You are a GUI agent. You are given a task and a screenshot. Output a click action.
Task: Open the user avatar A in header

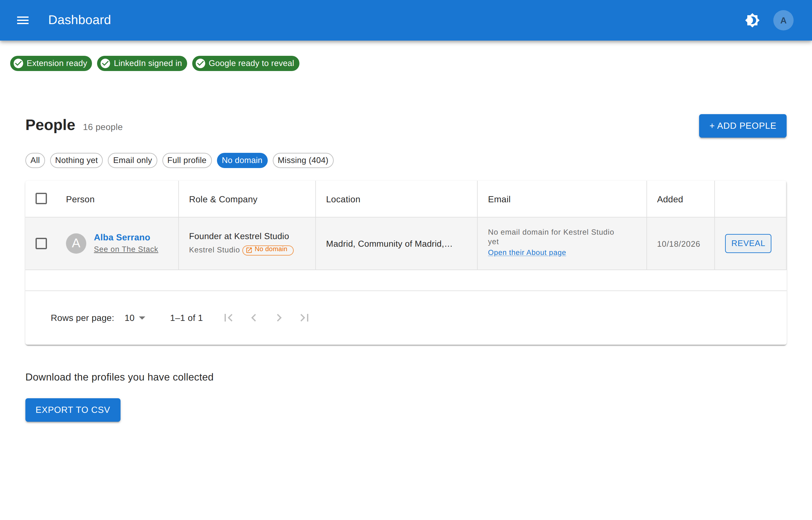click(x=783, y=20)
